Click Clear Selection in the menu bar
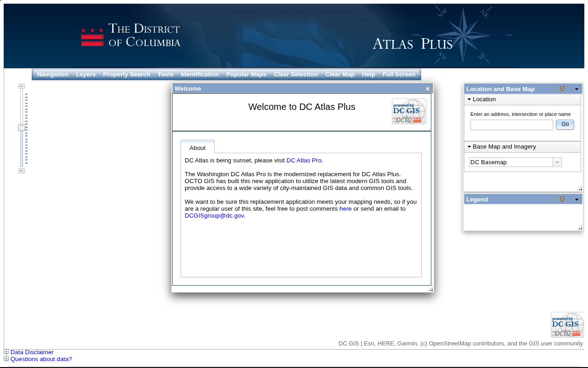 (x=296, y=75)
